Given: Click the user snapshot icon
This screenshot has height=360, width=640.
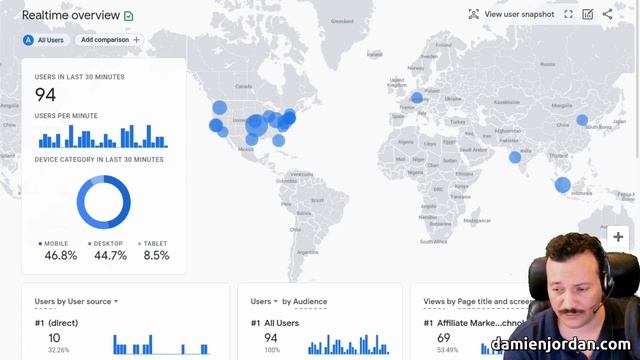Looking at the screenshot, I should point(473,14).
